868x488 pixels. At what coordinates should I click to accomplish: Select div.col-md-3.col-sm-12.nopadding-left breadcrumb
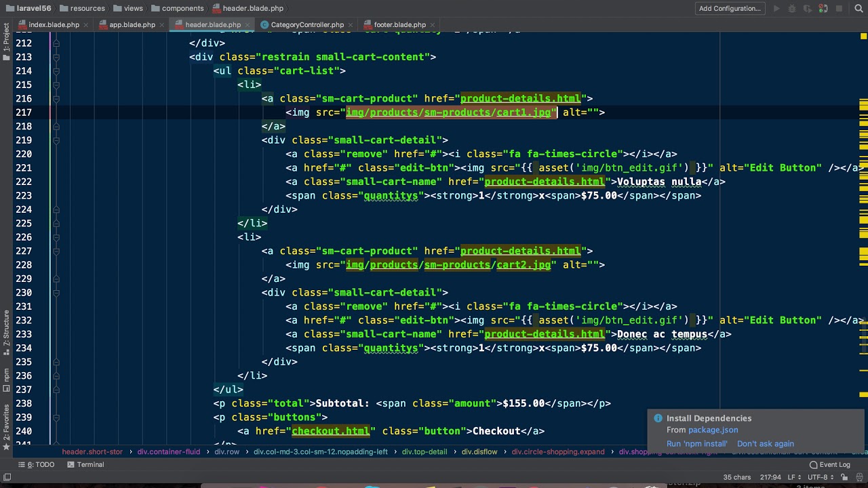321,451
